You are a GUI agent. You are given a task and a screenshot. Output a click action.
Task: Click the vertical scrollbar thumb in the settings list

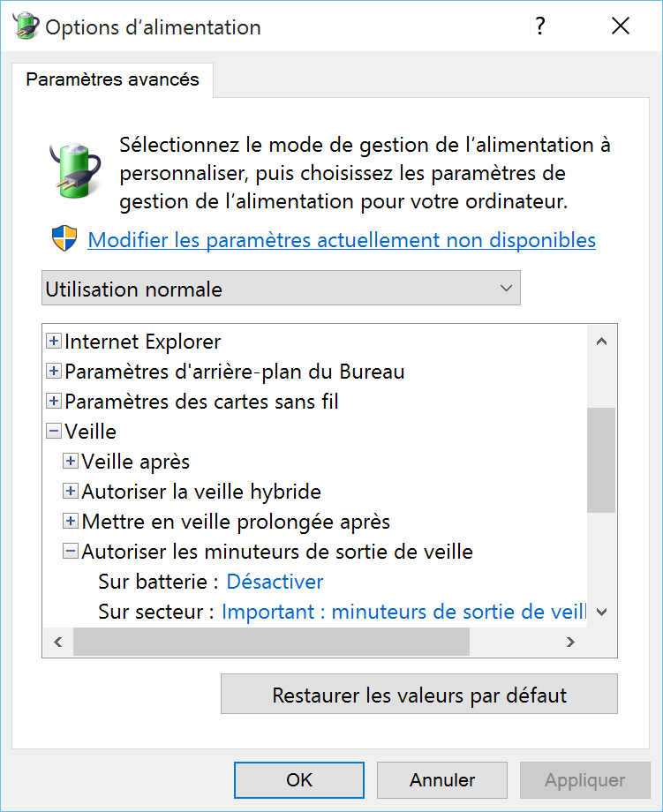[601, 459]
